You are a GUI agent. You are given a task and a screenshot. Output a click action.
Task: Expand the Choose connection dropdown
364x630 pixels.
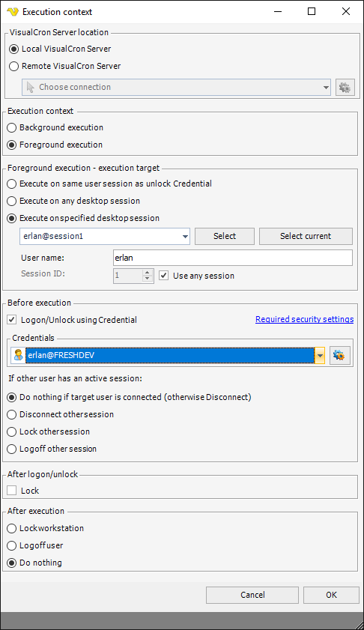point(326,87)
